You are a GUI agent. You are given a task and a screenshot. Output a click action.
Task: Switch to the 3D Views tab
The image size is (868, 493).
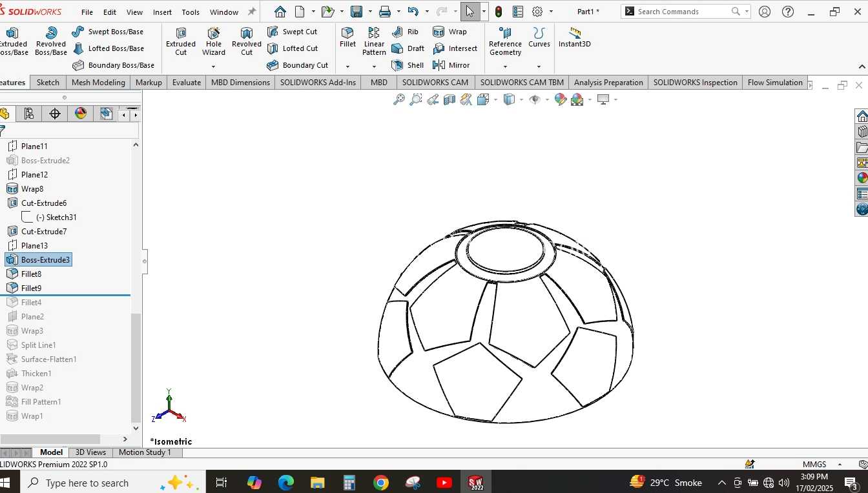click(x=90, y=452)
